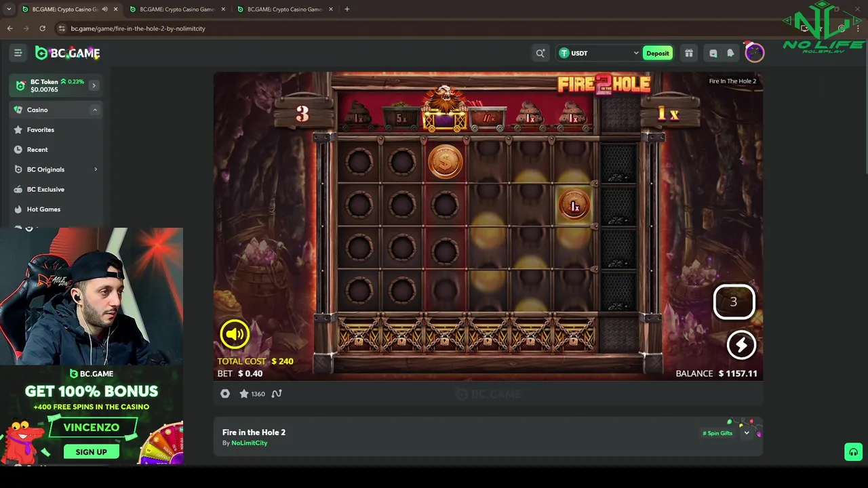Collapse the Casino section
This screenshot has height=488, width=868.
click(x=95, y=110)
